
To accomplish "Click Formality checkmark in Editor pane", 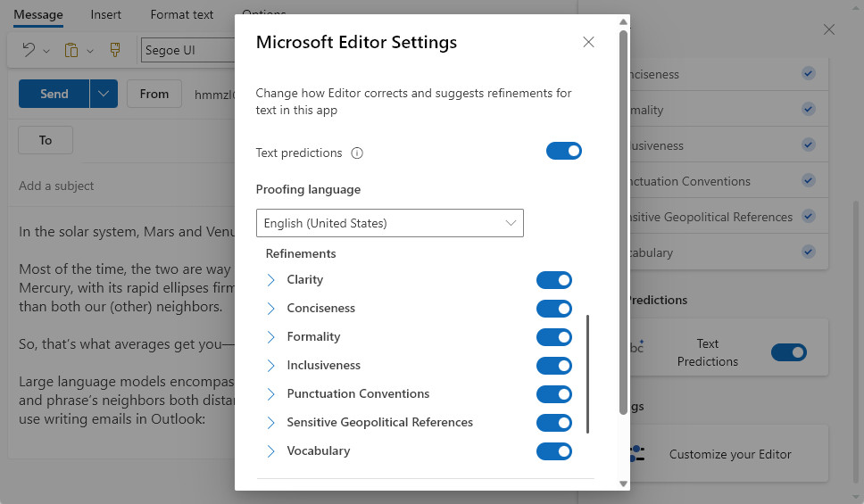I will (809, 109).
